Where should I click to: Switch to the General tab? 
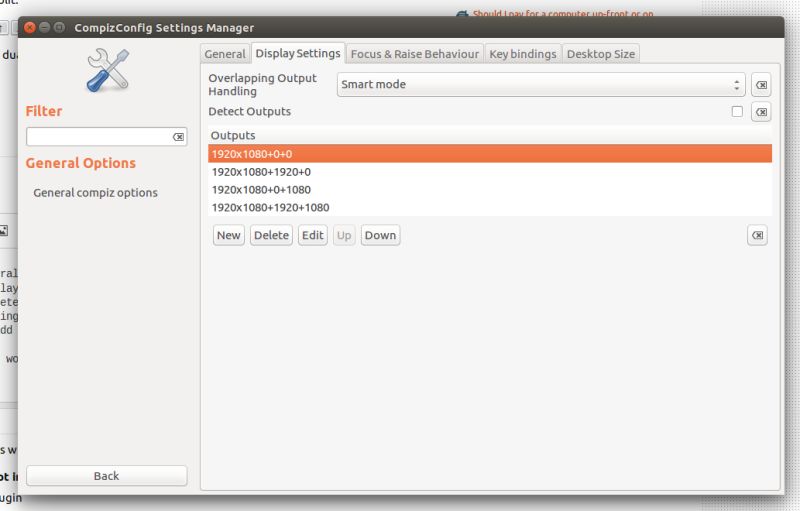coord(225,54)
